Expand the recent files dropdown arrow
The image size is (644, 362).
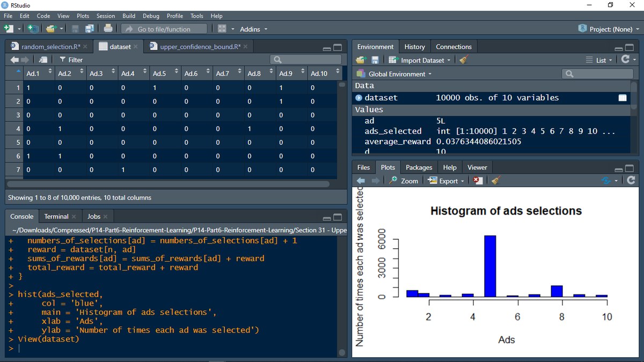62,29
